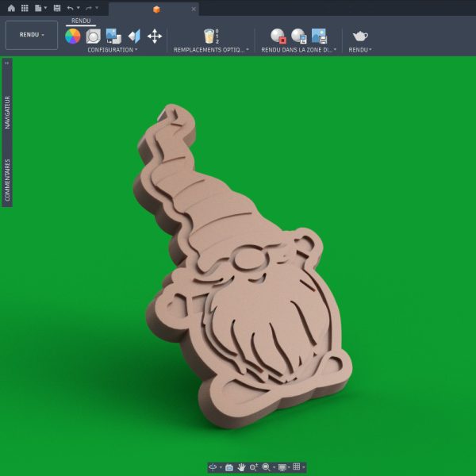
Task: Open the Appearance color wheel tool
Action: [73, 36]
